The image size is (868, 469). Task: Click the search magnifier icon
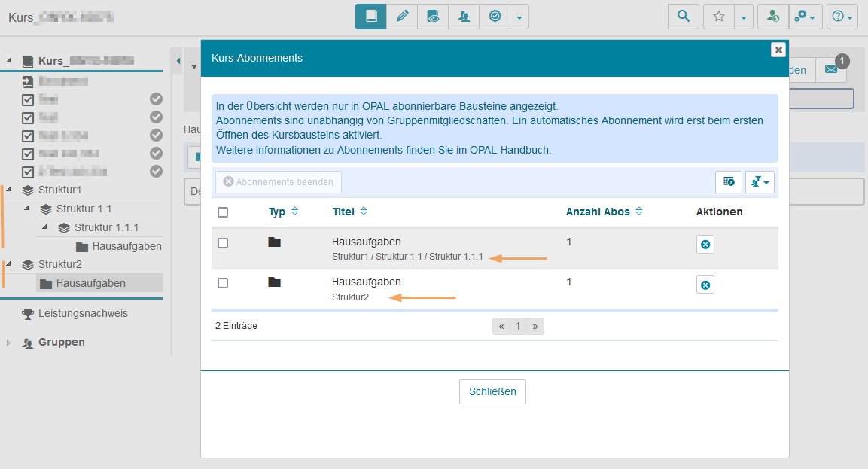click(x=684, y=16)
